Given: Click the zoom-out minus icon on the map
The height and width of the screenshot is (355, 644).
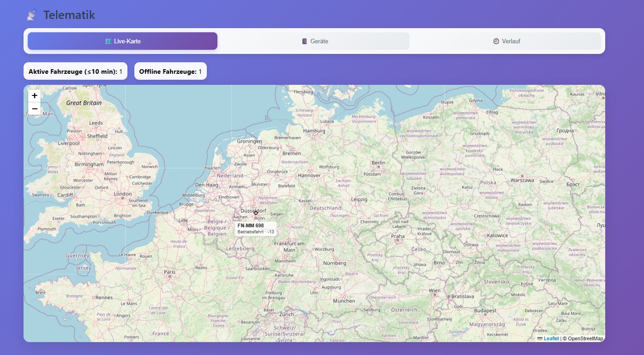Looking at the screenshot, I should 34,109.
